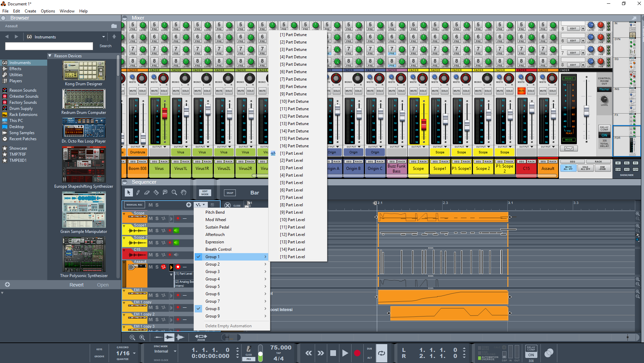Select the Hand tool in the sequencer
The height and width of the screenshot is (363, 644).
pos(184,192)
